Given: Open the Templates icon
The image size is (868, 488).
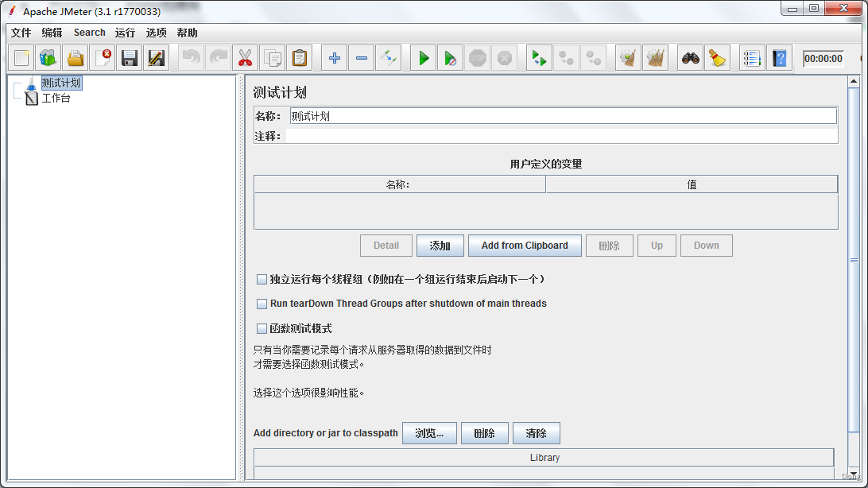Looking at the screenshot, I should pyautogui.click(x=48, y=58).
